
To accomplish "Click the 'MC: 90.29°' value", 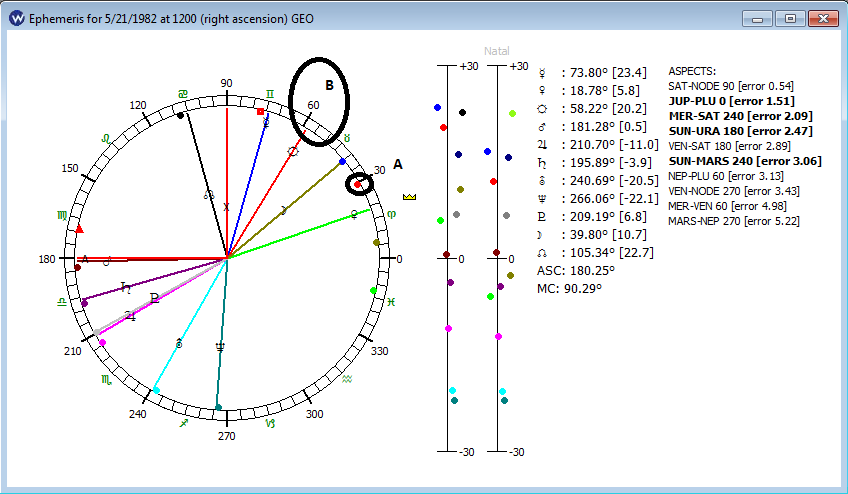I will click(569, 289).
